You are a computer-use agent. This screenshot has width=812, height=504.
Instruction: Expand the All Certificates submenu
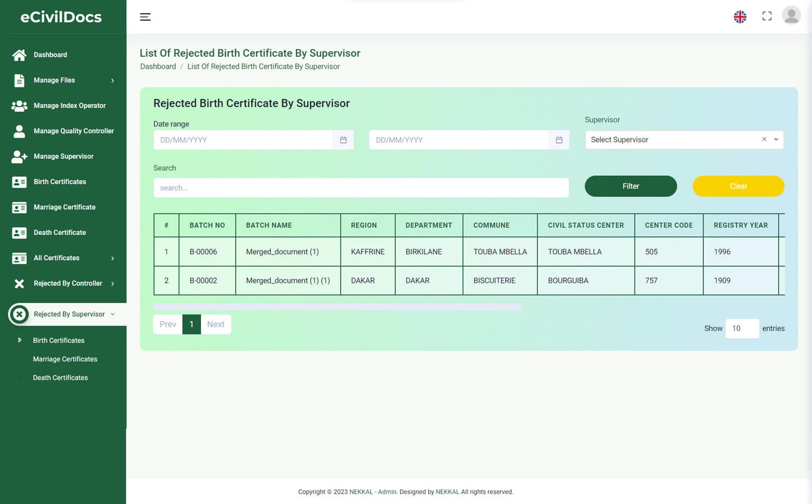click(63, 258)
